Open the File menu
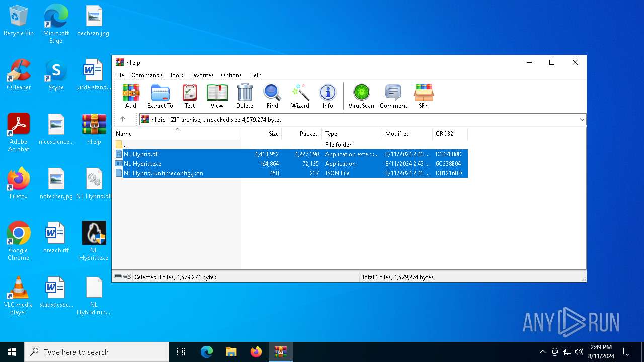The width and height of the screenshot is (644, 362). (x=120, y=75)
